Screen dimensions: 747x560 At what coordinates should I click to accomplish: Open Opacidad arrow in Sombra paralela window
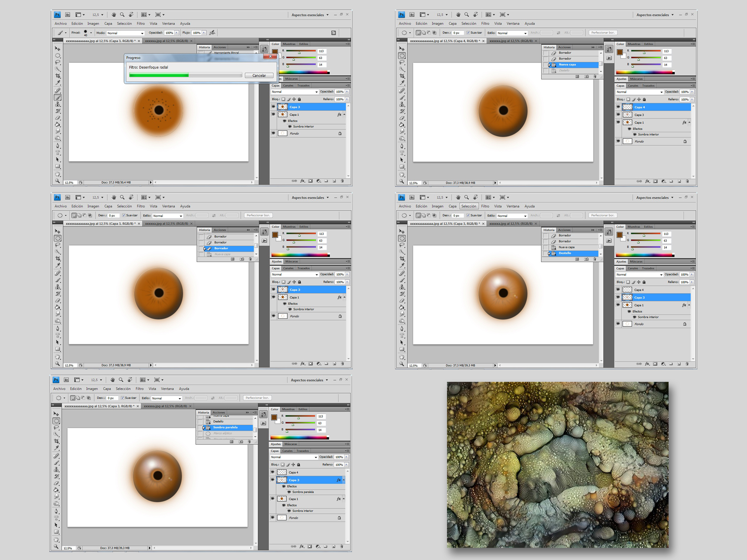point(346,457)
